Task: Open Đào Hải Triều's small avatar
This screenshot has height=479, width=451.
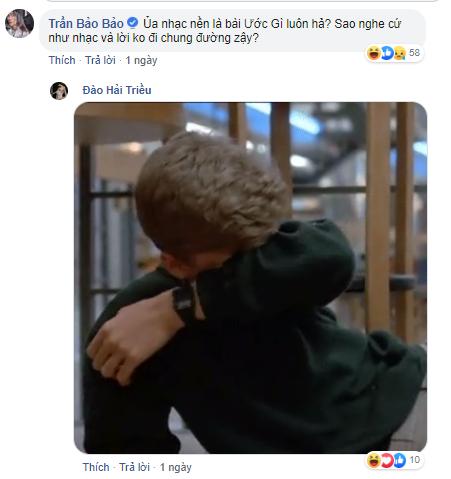Action: pyautogui.click(x=59, y=91)
